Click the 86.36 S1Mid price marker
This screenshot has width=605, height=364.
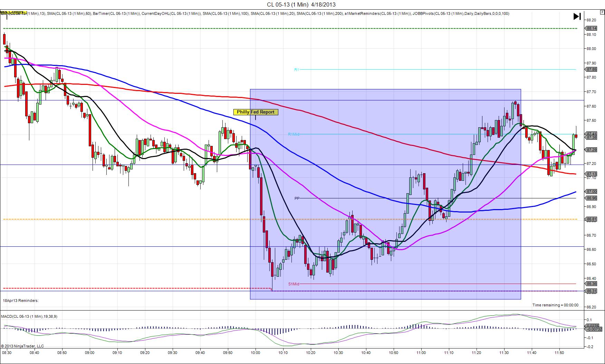tap(591, 284)
